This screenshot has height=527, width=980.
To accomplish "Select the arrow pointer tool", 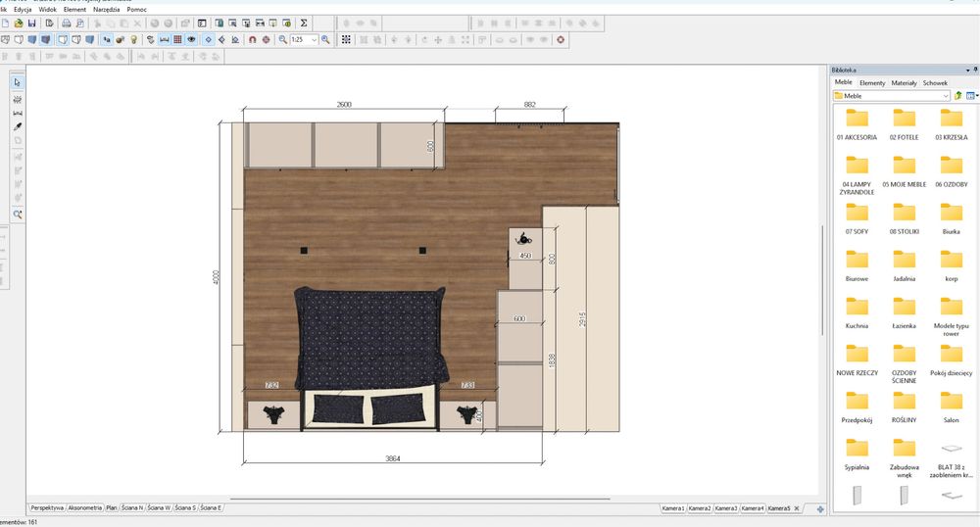I will point(18,83).
